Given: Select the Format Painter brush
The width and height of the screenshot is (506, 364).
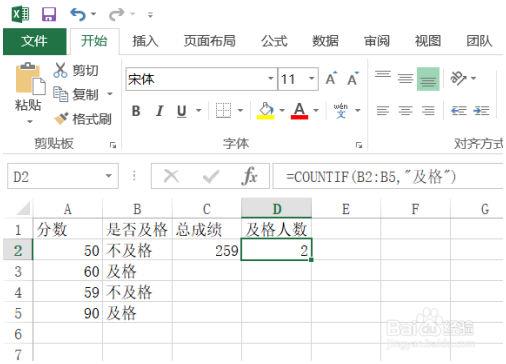Looking at the screenshot, I should (x=61, y=119).
